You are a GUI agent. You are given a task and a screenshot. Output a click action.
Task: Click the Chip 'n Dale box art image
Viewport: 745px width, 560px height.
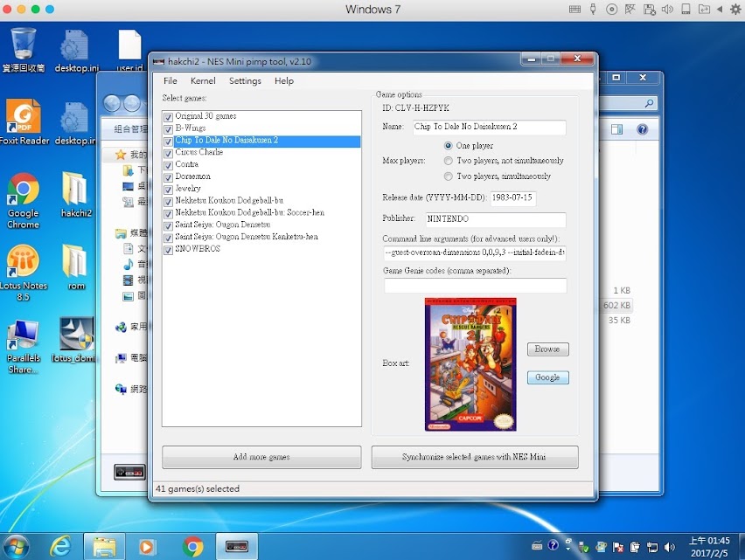click(x=470, y=364)
